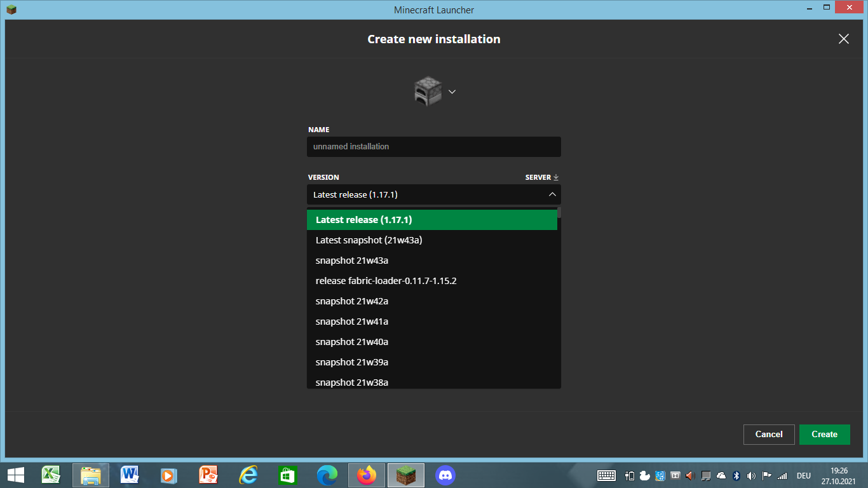
Task: Close the Create new installation dialog
Action: tap(843, 39)
